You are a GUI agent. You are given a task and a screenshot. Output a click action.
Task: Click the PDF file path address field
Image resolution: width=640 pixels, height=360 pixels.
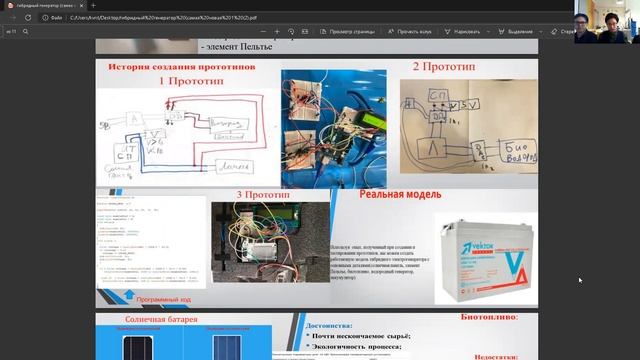[163, 18]
